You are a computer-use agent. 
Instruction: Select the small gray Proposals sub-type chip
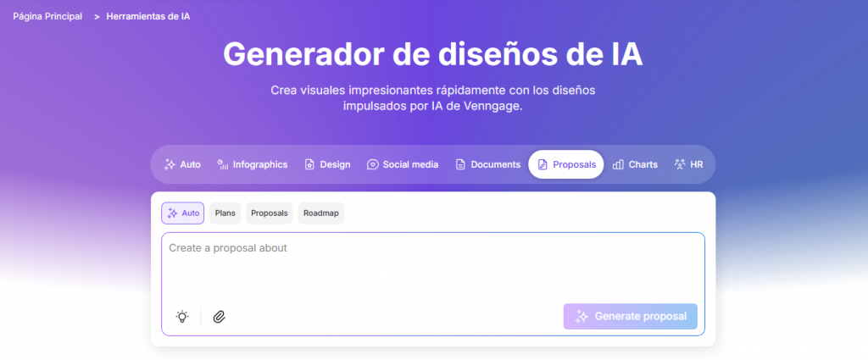(x=270, y=213)
